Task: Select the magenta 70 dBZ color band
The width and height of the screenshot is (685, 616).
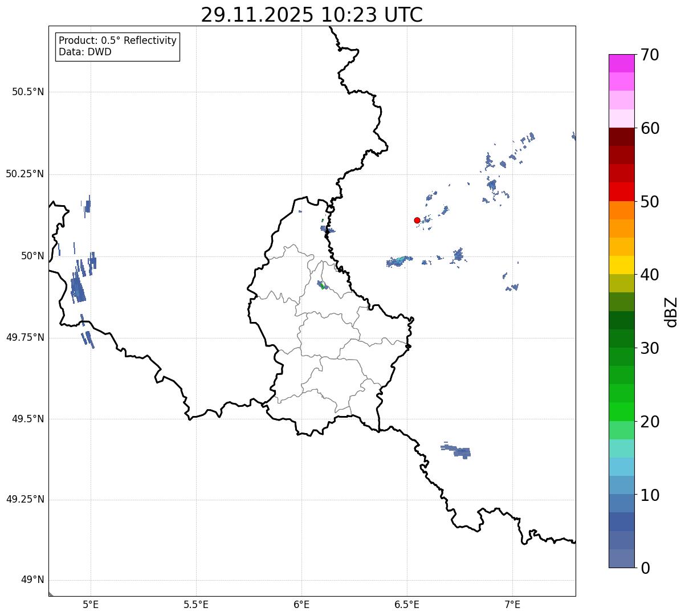Action: (x=621, y=63)
